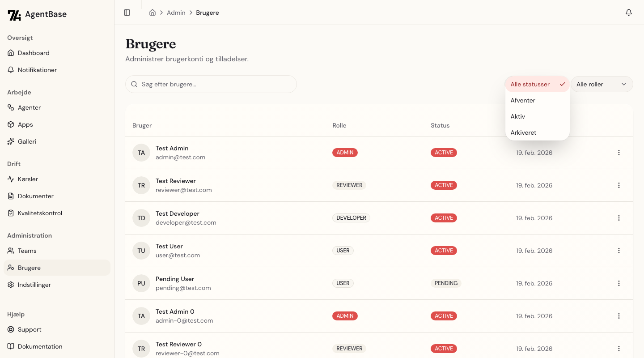The width and height of the screenshot is (644, 358).
Task: Open three-dot menu for Test Developer row
Action: [619, 218]
